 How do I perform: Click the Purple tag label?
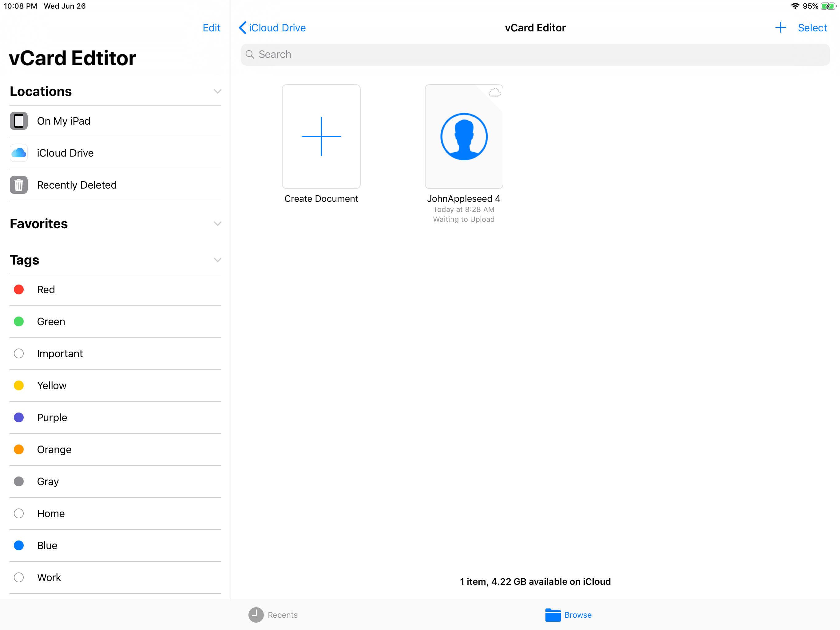[x=52, y=418]
